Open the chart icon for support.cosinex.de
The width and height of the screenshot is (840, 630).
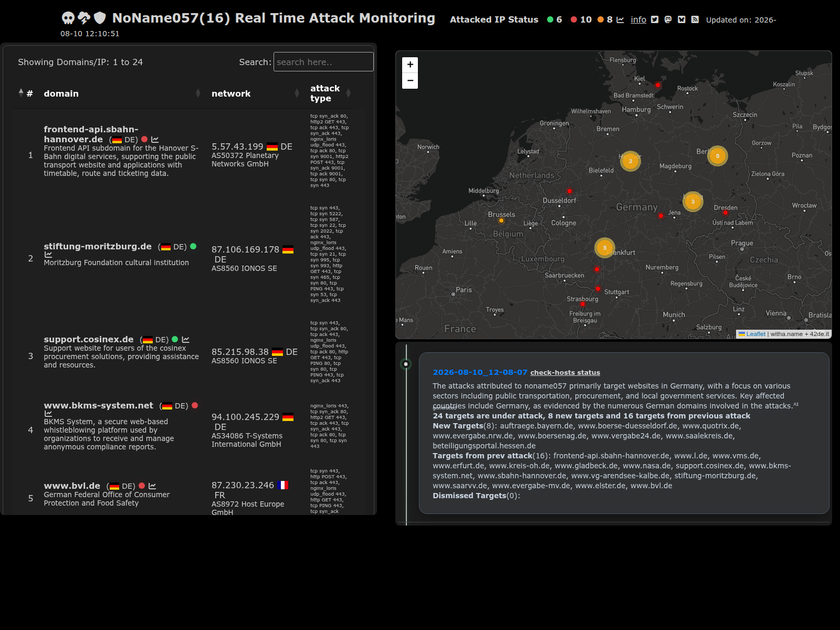coord(185,340)
